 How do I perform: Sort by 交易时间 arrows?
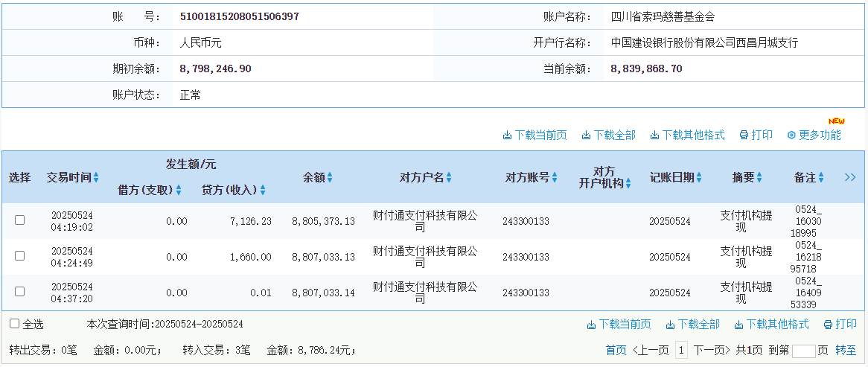[96, 178]
